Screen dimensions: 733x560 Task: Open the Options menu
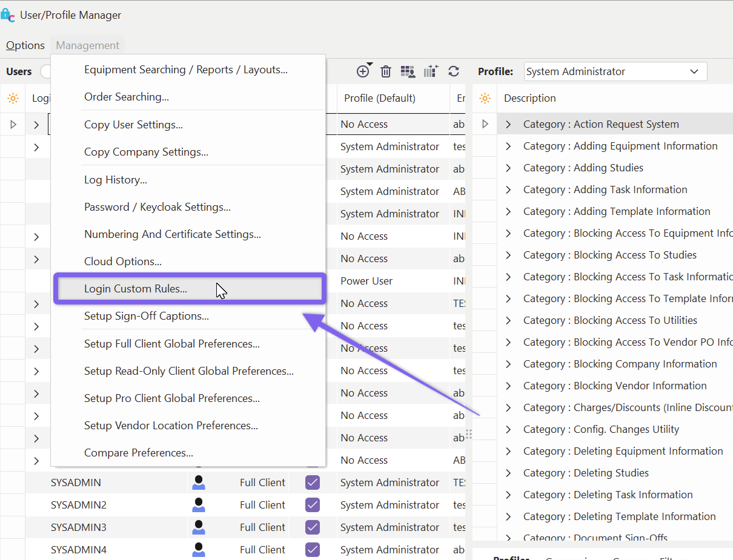[25, 45]
